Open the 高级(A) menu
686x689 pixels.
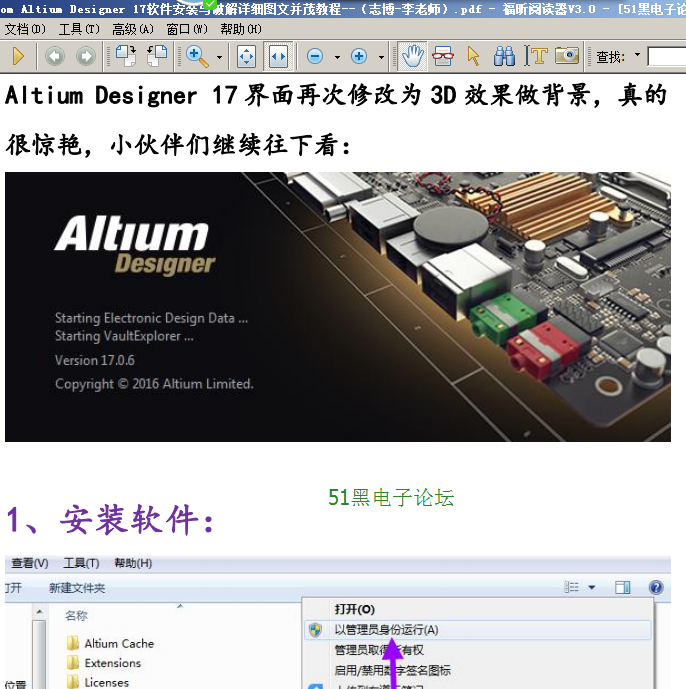point(133,29)
